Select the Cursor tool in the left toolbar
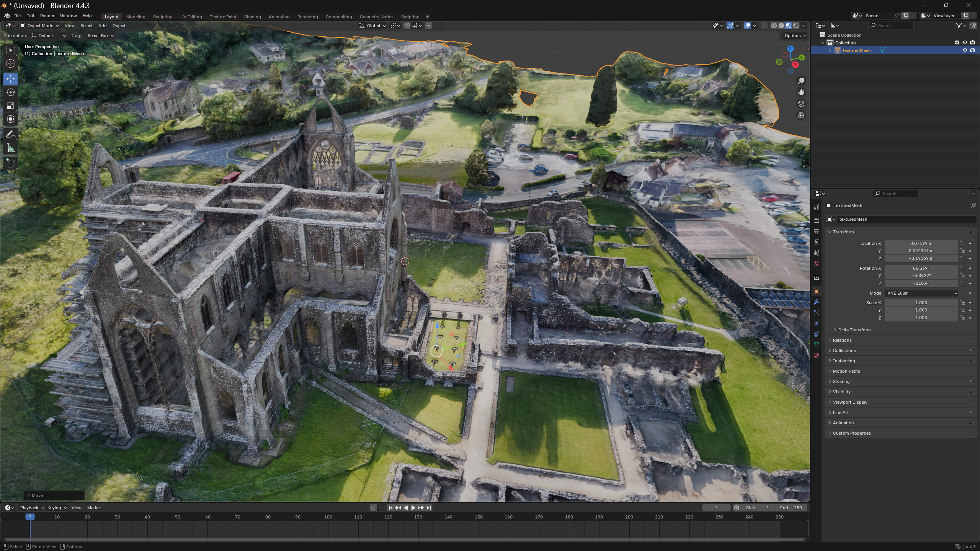 11,64
